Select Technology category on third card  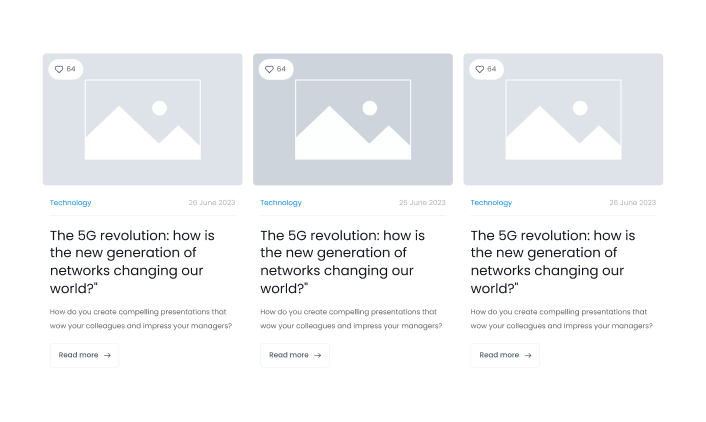coord(491,203)
